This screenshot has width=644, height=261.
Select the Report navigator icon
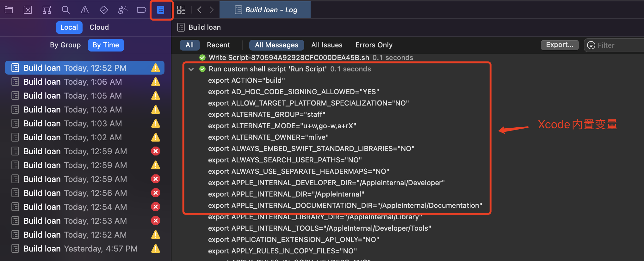(161, 10)
